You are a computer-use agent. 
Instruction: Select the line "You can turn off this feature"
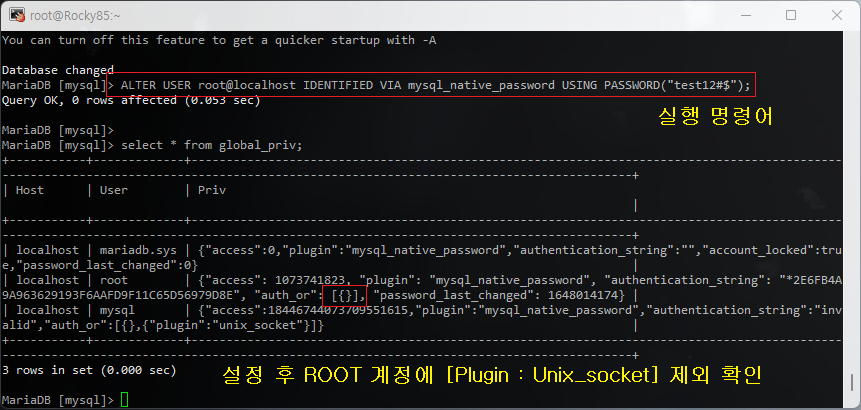(x=220, y=40)
